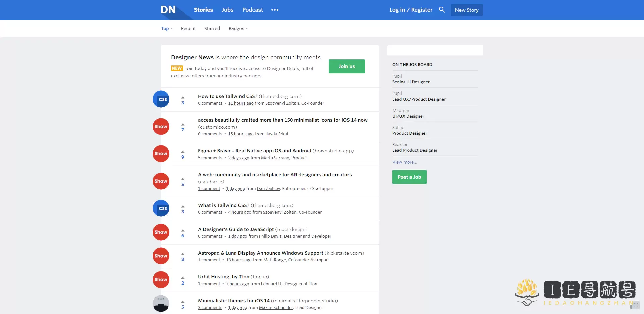Viewport: 644px width, 314px height.
Task: Click Show badge beside Astropad story
Action: tap(161, 256)
